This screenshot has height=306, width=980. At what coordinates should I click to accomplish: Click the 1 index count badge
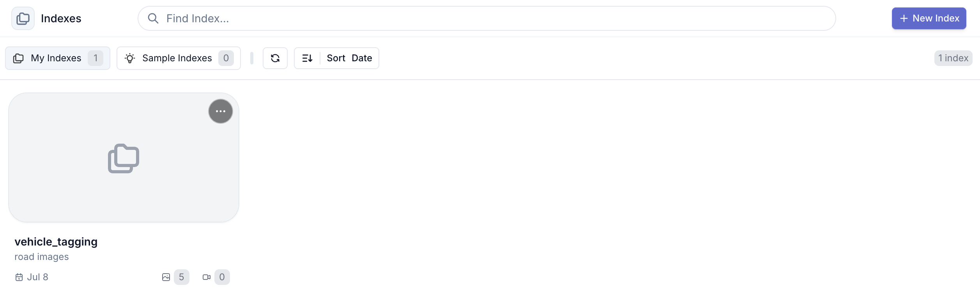(x=953, y=58)
